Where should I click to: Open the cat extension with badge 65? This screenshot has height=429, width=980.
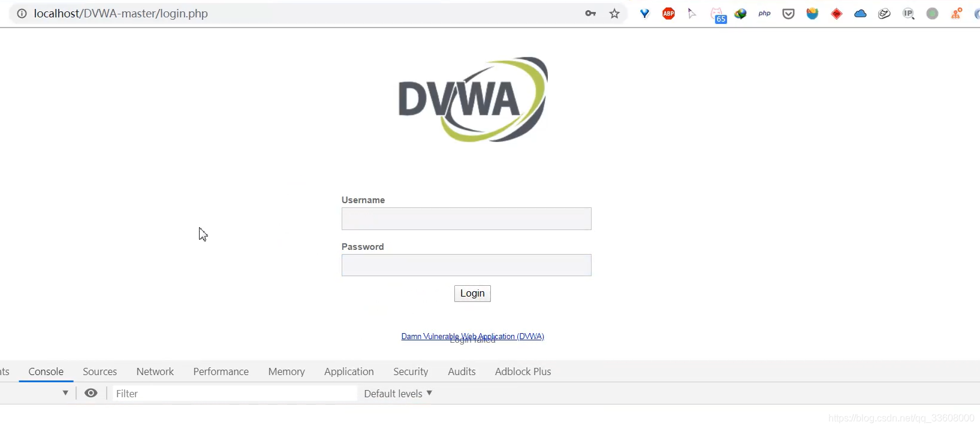[x=718, y=15]
